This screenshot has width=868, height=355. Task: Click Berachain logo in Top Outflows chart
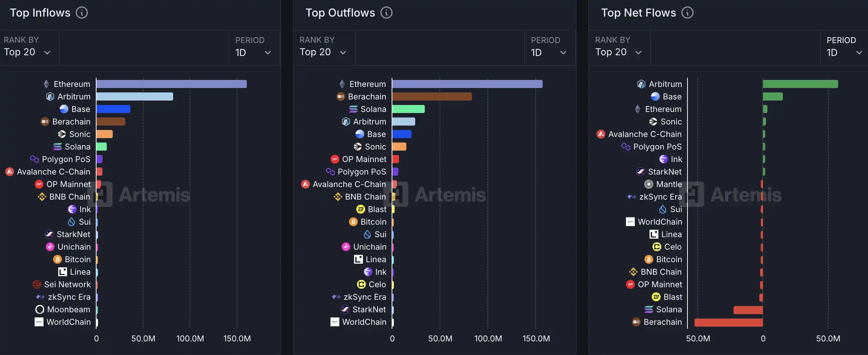click(341, 96)
